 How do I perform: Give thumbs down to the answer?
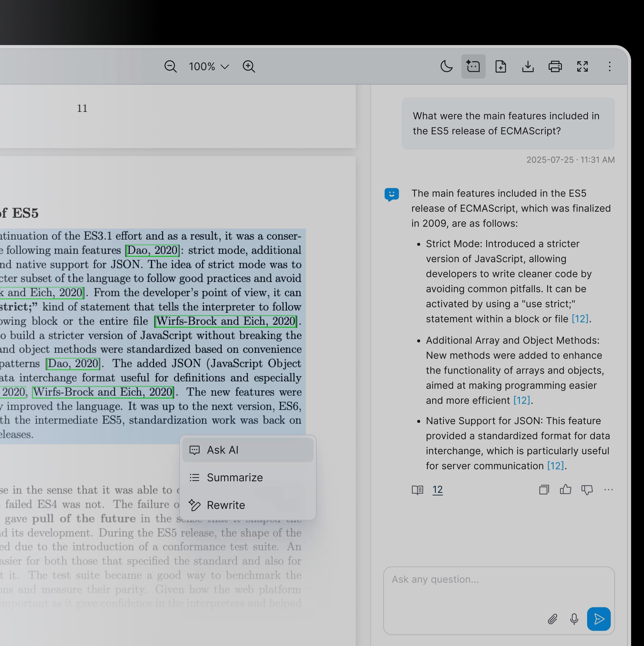pyautogui.click(x=587, y=490)
